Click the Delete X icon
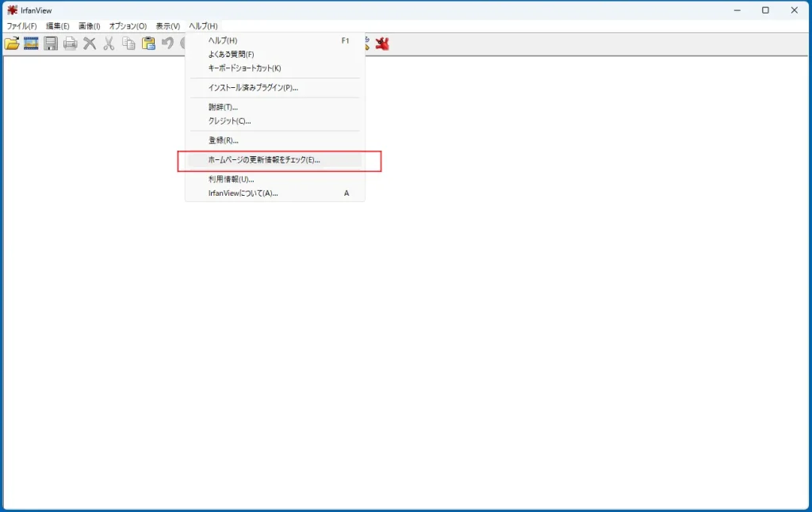The image size is (812, 512). click(x=90, y=44)
